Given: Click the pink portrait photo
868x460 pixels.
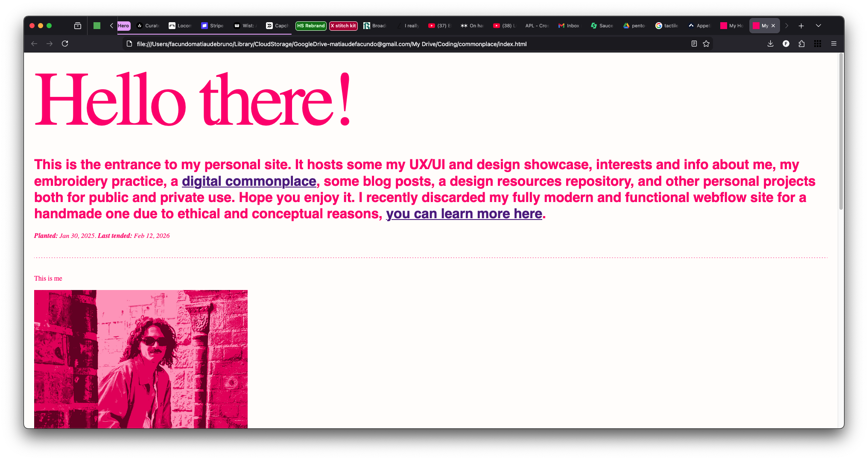Looking at the screenshot, I should (141, 359).
